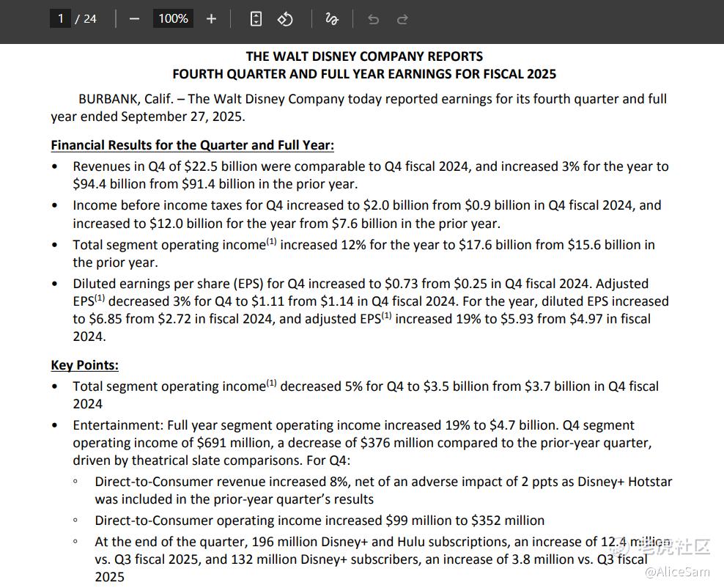Click the 'Entertainment: Full year segment' text
Screen dimensions: 724x588
[x=172, y=425]
